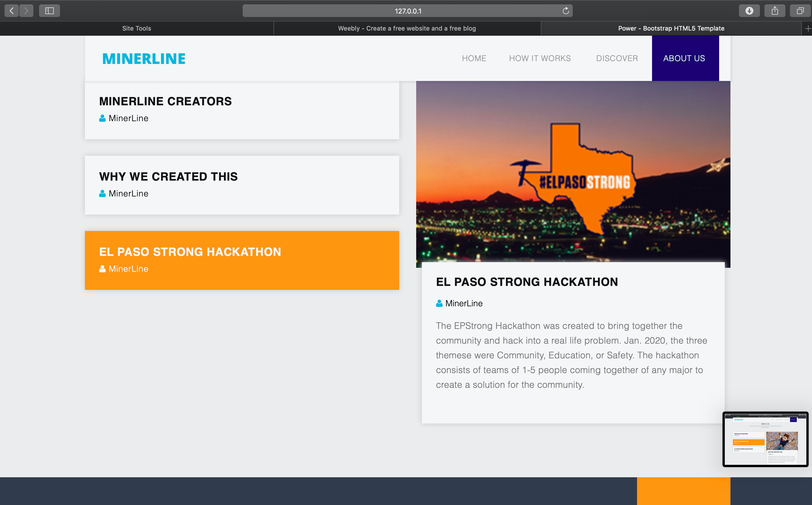Click the MINERLINE logo link
Image resolution: width=812 pixels, height=505 pixels.
144,59
